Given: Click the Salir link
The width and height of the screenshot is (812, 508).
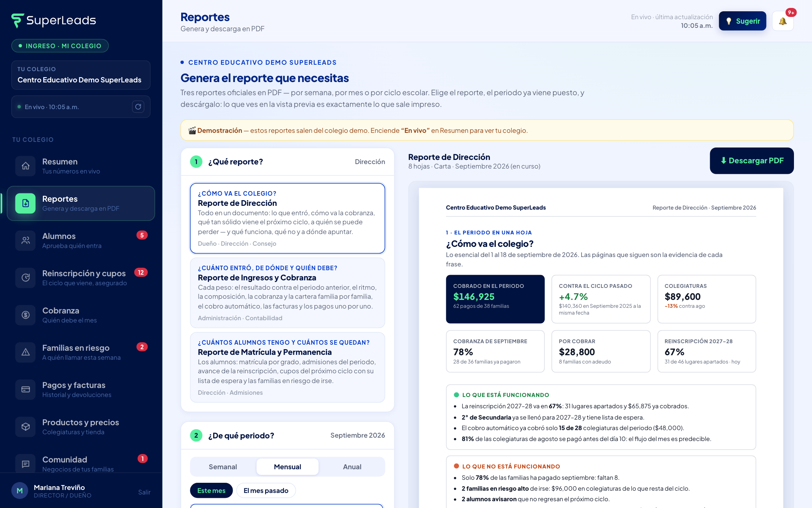Looking at the screenshot, I should point(144,492).
